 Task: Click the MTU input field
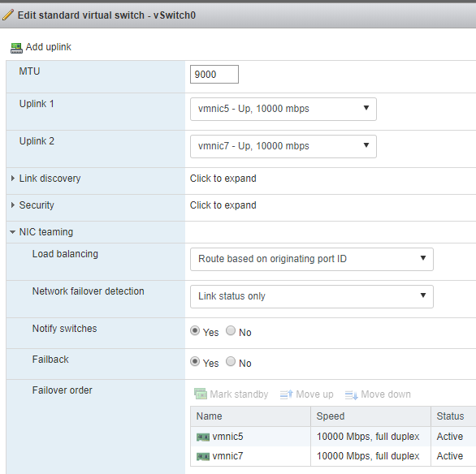point(214,75)
